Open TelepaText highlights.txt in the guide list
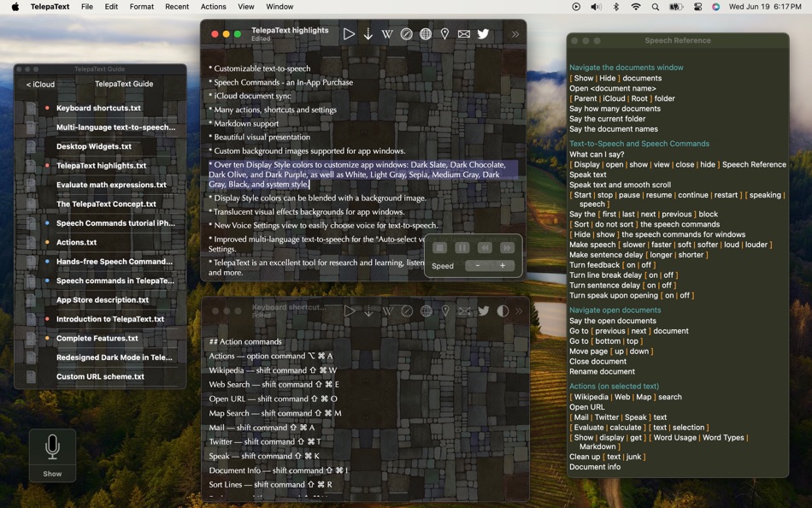Screen dimensions: 812x508 click(x=102, y=165)
